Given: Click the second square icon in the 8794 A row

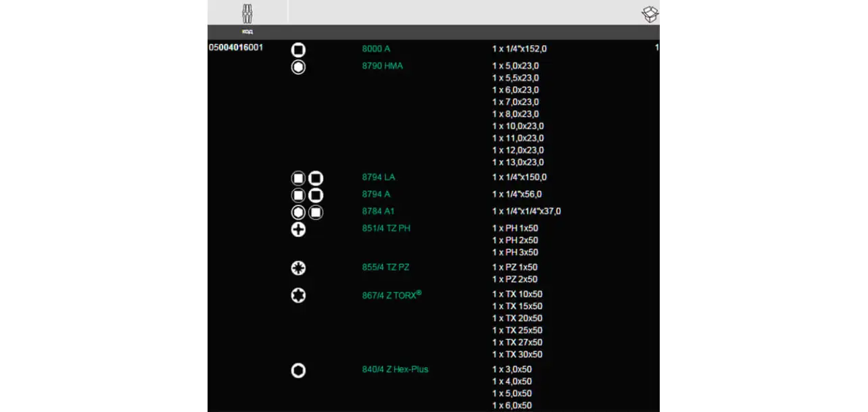Looking at the screenshot, I should pos(316,195).
